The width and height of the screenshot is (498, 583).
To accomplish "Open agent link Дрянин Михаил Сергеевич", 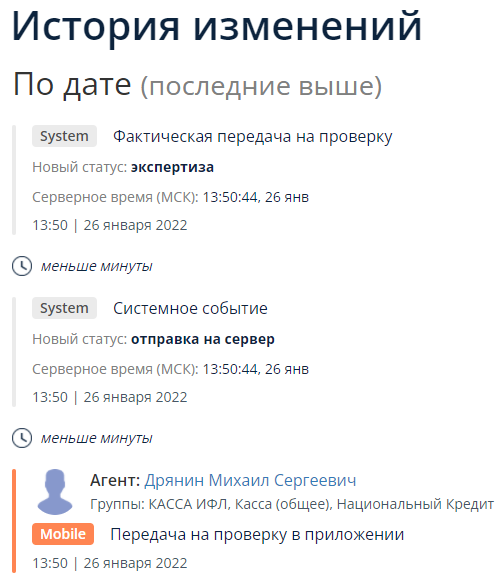I will tap(250, 480).
